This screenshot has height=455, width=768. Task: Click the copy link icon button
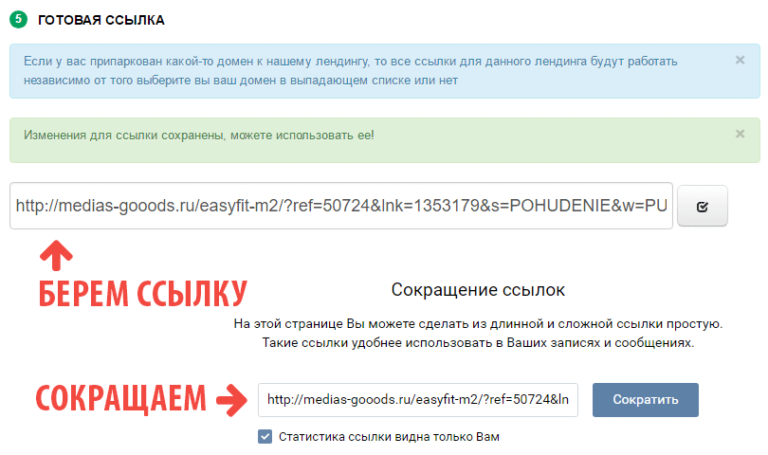(702, 206)
